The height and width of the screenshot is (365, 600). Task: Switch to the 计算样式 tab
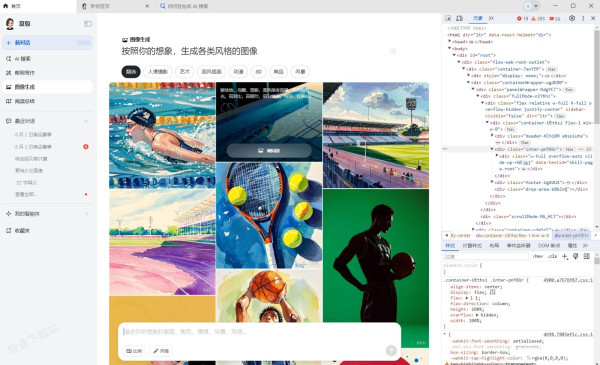point(472,245)
